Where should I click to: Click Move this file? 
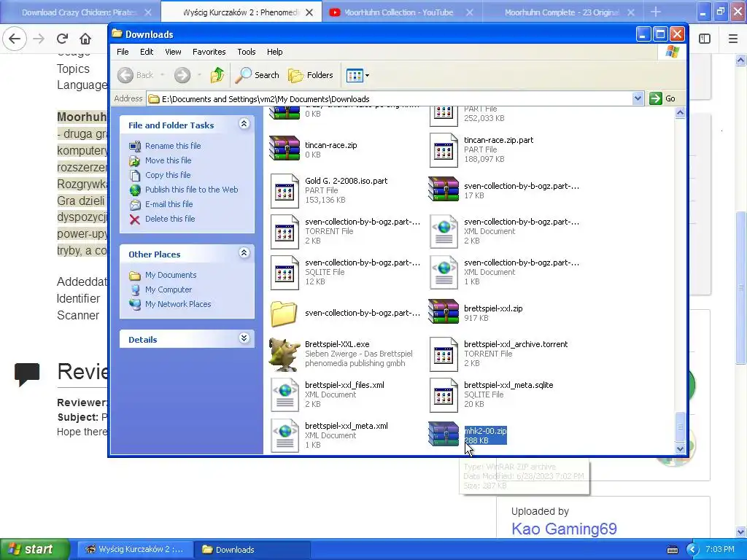169,160
